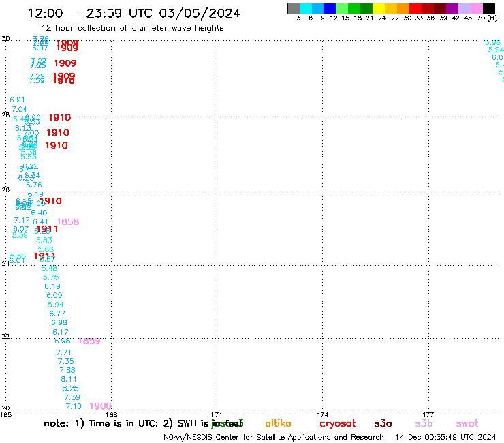
Task: Click the 6.91 wave height value
Action: point(17,100)
